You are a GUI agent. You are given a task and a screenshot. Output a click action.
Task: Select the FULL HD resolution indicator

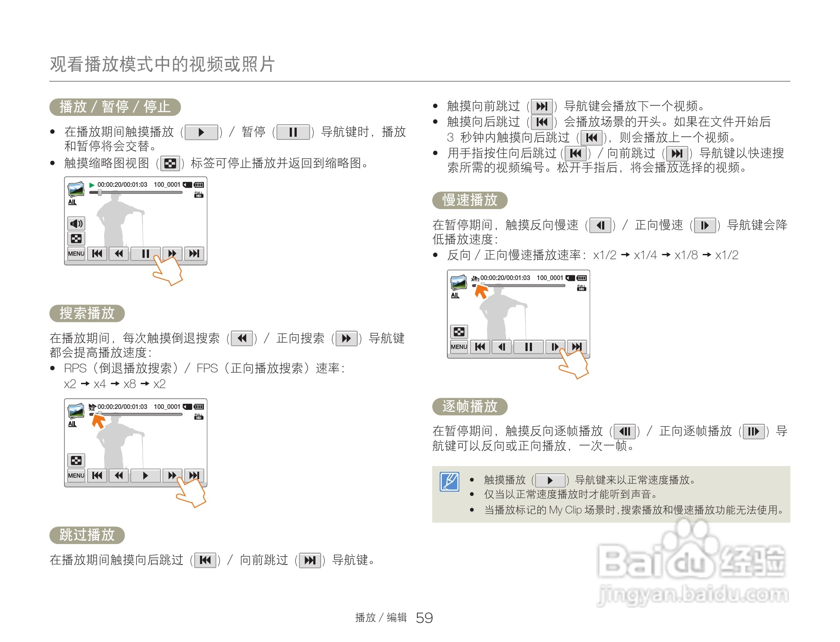198,195
